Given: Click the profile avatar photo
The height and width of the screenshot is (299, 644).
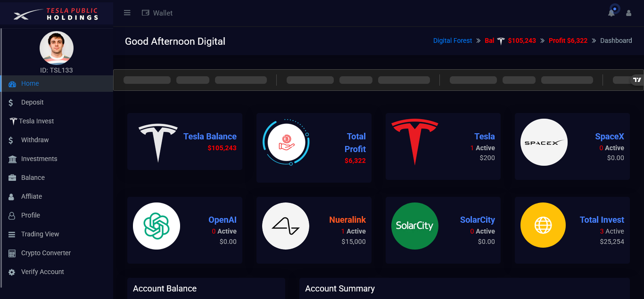Looking at the screenshot, I should [x=57, y=48].
